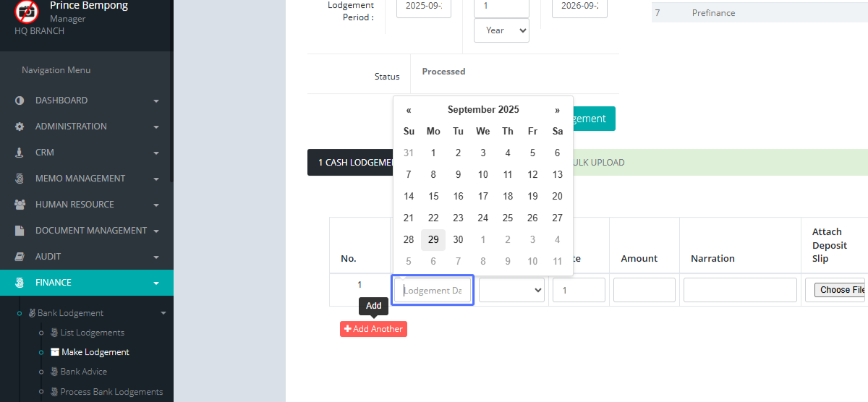Click the Administration gear icon
The height and width of the screenshot is (402, 868).
coord(20,127)
